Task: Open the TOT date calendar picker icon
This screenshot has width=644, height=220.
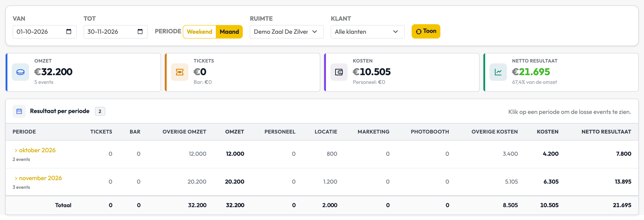Action: [x=140, y=32]
